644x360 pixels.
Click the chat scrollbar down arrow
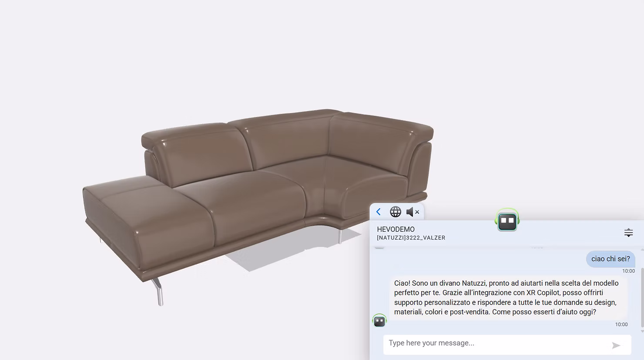[x=642, y=331]
